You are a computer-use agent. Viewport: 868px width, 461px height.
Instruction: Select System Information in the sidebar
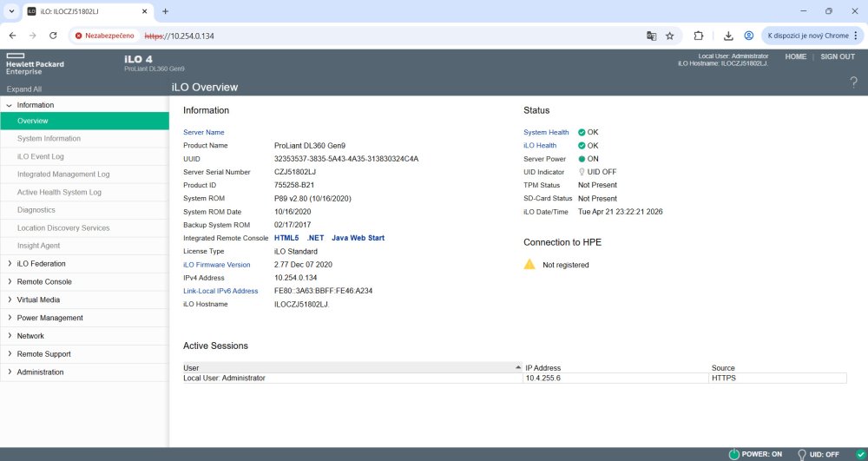49,139
